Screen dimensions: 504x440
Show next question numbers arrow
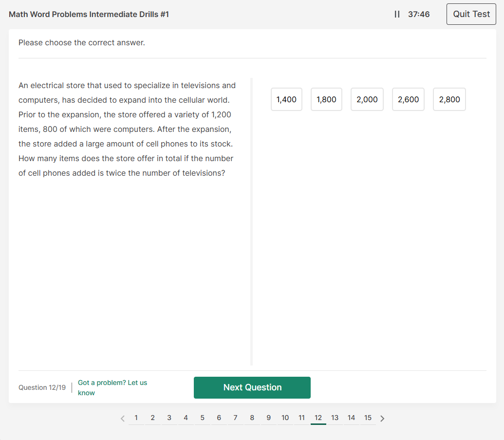[382, 418]
